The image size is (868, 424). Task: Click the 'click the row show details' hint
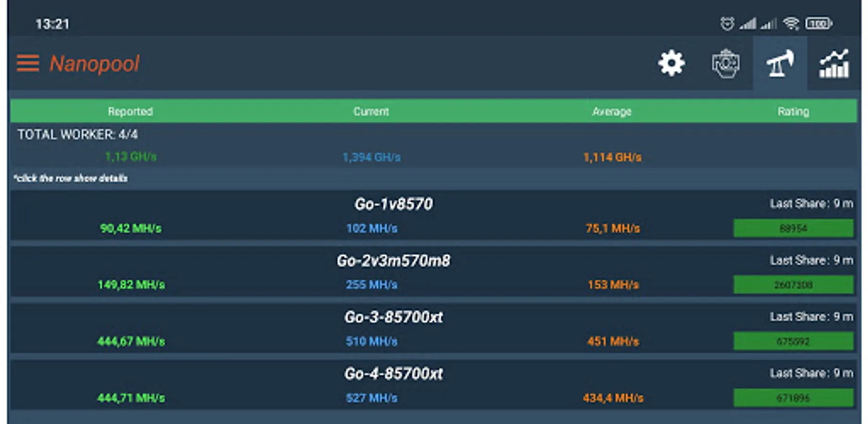click(71, 178)
